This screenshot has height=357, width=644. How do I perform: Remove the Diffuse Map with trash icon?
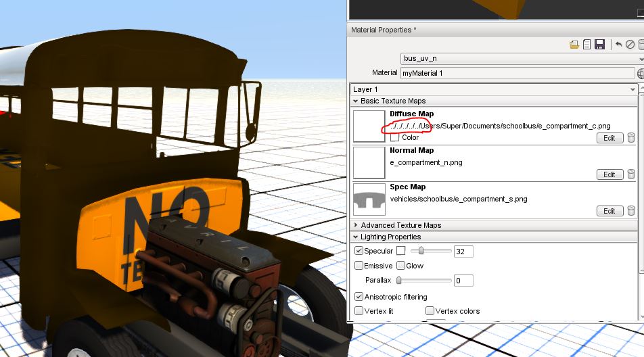click(x=631, y=138)
